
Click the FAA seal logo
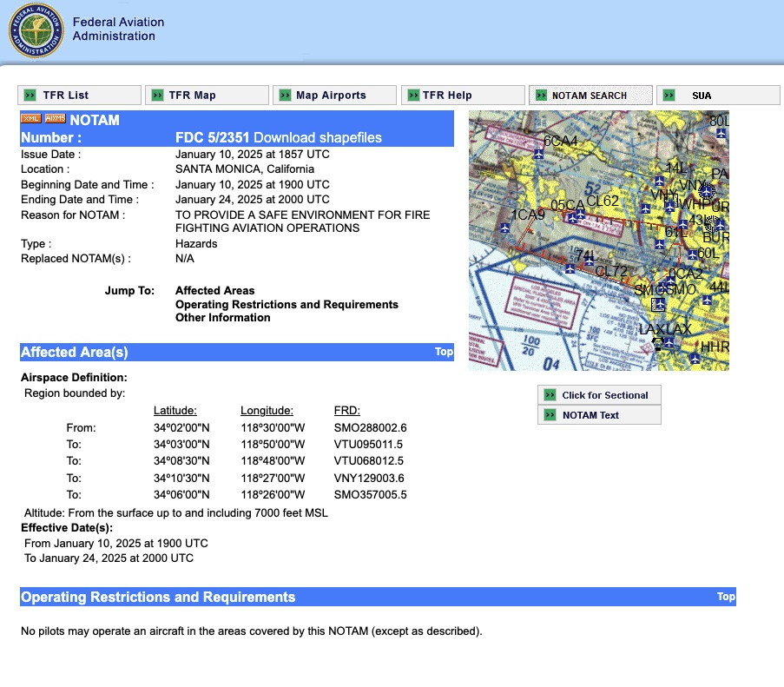click(x=36, y=30)
